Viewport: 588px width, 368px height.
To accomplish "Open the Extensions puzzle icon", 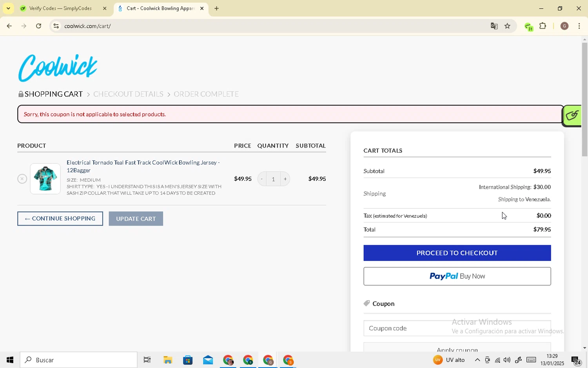I will (543, 26).
